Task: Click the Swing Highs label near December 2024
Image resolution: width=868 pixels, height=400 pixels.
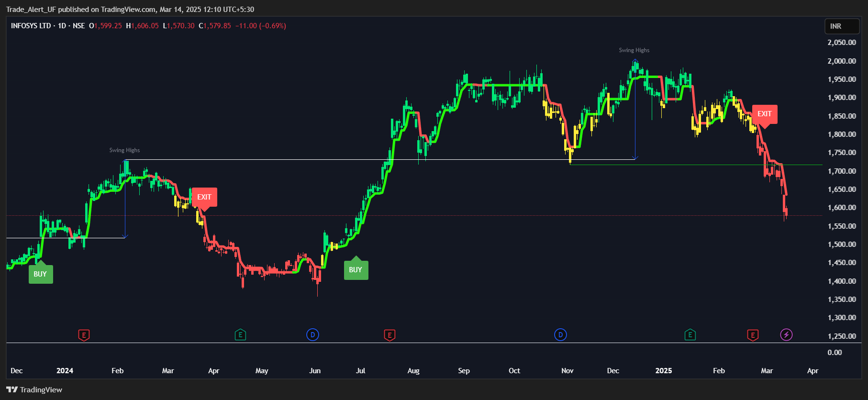Action: pyautogui.click(x=634, y=50)
